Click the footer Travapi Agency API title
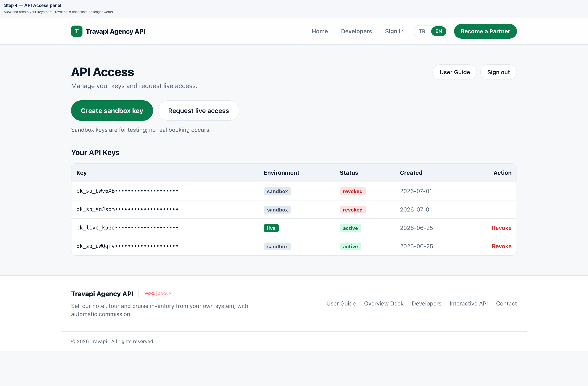The image size is (588, 386). pos(102,294)
